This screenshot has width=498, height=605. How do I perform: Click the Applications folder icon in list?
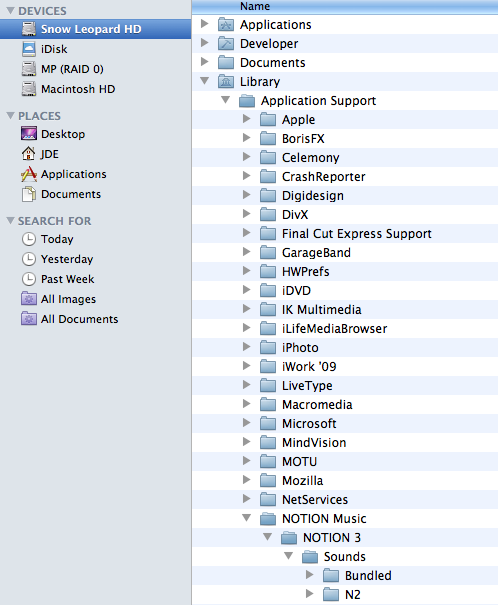[x=226, y=25]
